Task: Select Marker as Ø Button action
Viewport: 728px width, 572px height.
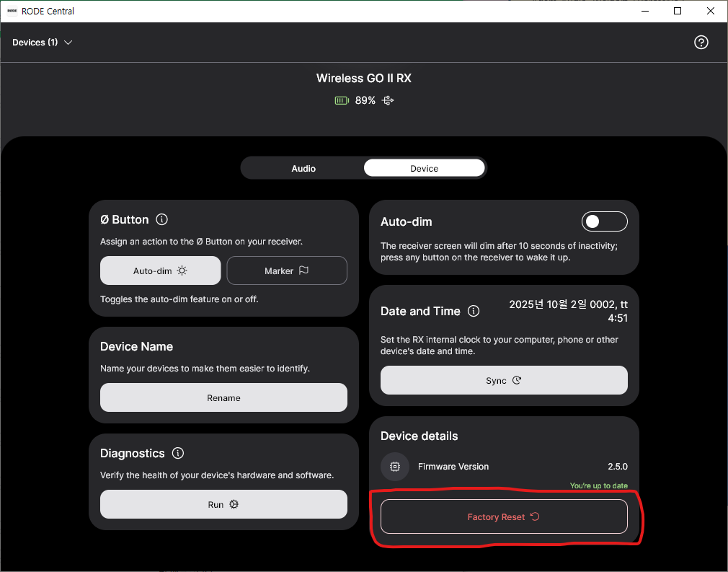Action: pyautogui.click(x=287, y=271)
